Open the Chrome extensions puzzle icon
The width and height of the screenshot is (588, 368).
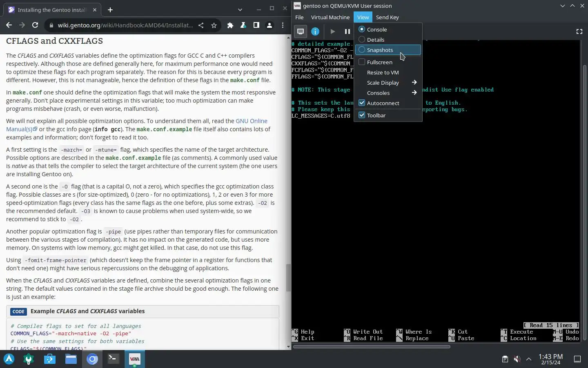pos(230,25)
